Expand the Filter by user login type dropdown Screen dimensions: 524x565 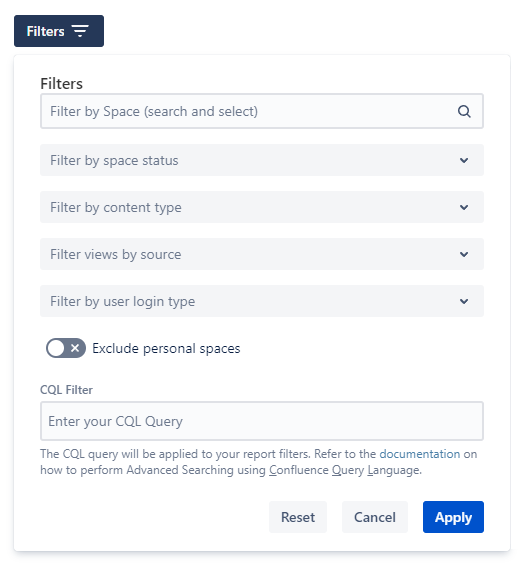(x=262, y=301)
